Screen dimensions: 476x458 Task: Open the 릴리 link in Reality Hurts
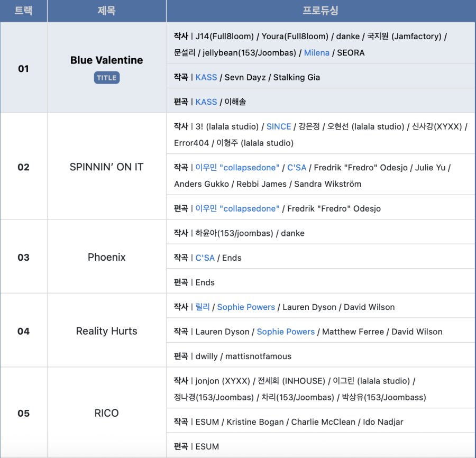(x=203, y=307)
